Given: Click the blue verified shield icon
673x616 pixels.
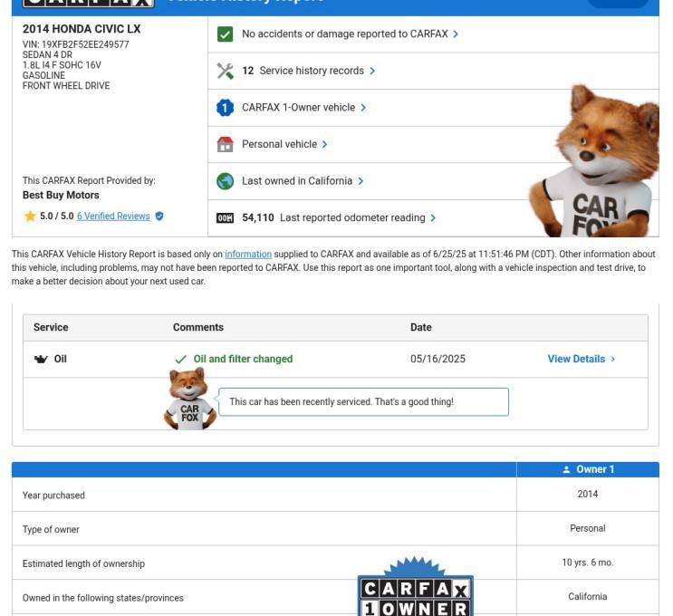Looking at the screenshot, I should point(159,216).
